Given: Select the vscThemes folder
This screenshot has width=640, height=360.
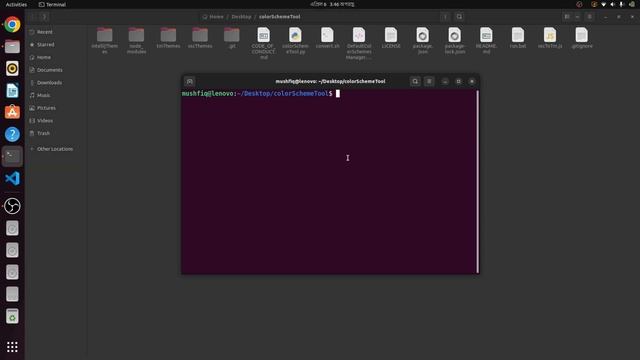Looking at the screenshot, I should [200, 38].
